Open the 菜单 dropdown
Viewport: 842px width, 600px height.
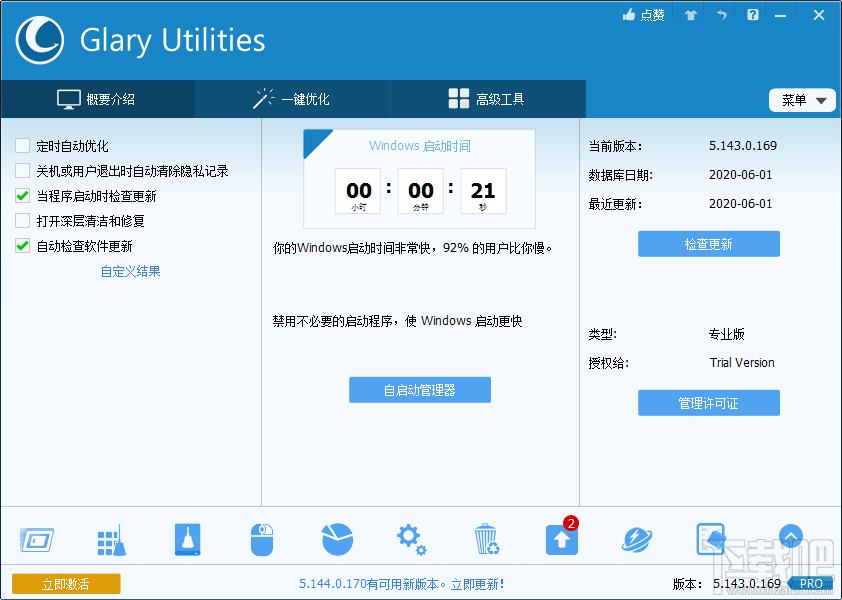(x=802, y=99)
